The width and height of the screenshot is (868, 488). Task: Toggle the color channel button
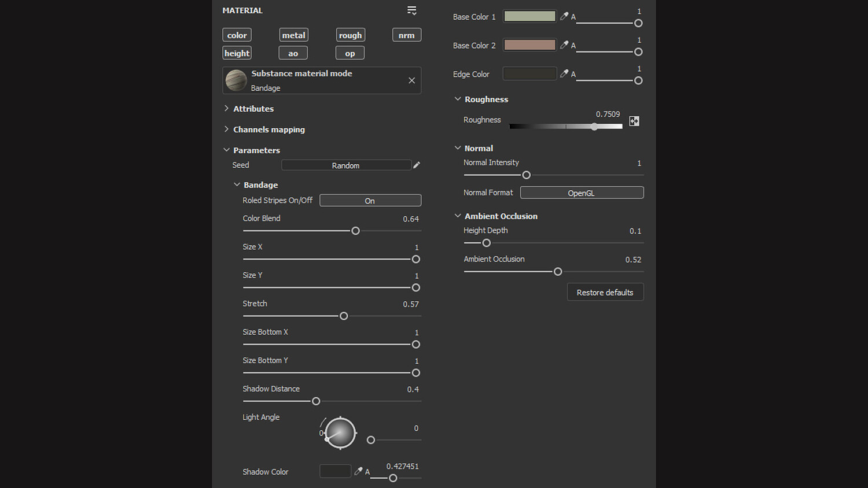(x=237, y=35)
